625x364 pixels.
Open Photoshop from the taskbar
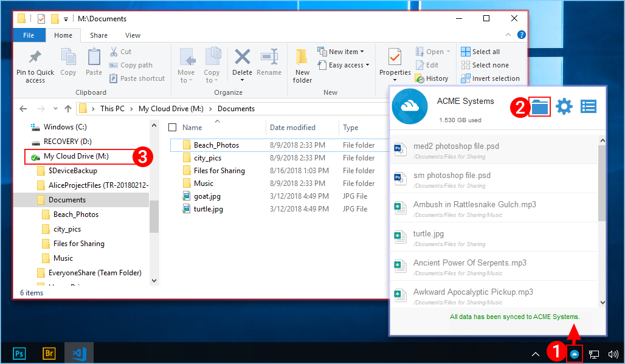pos(19,353)
